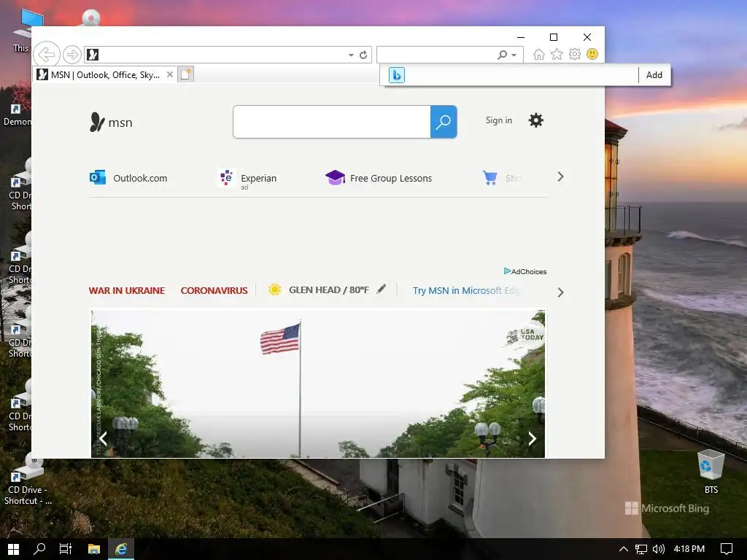This screenshot has width=747, height=560.
Task: Focus the address bar URL field
Action: (x=222, y=55)
